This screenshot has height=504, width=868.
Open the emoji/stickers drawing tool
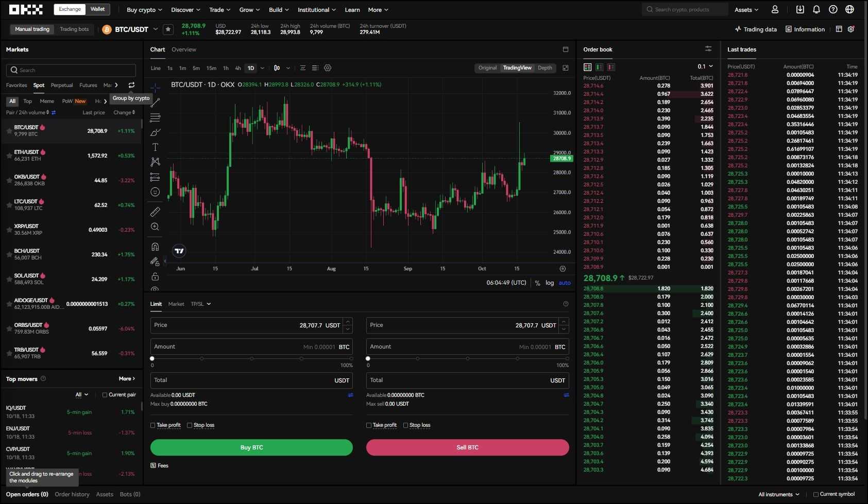(x=155, y=192)
